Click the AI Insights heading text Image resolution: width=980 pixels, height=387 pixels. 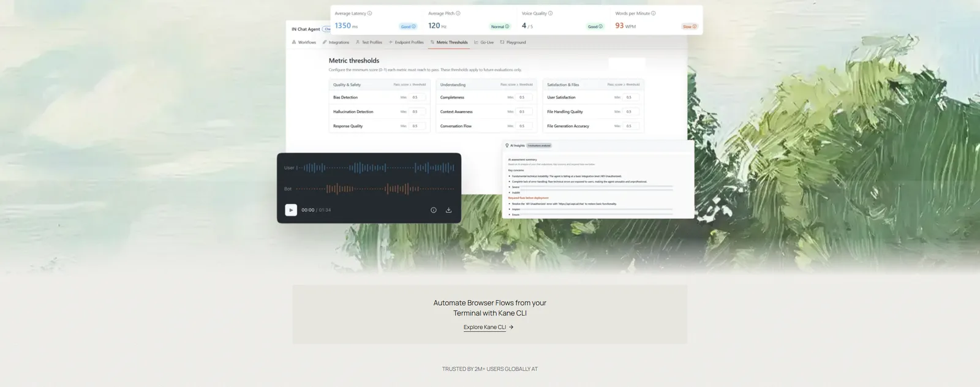pos(518,146)
